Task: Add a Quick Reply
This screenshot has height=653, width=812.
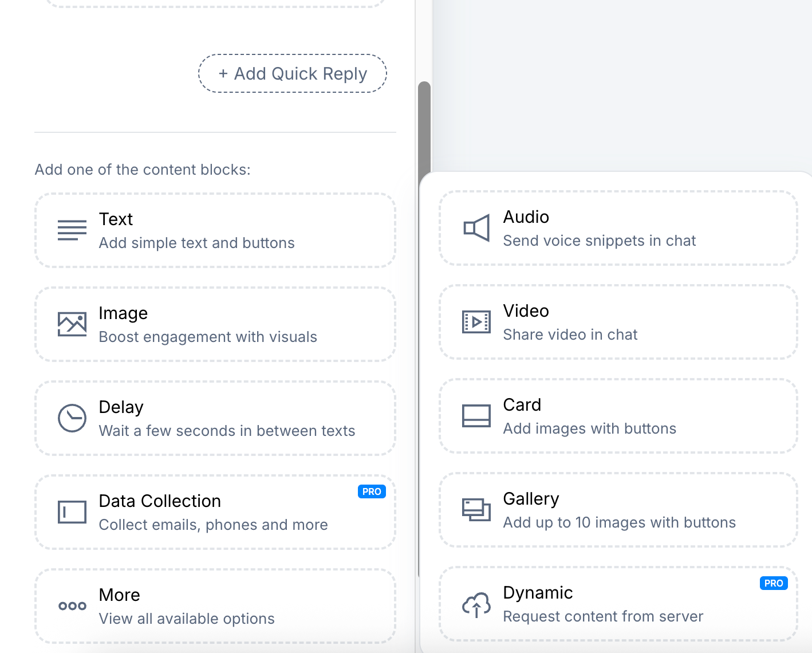Action: point(293,73)
